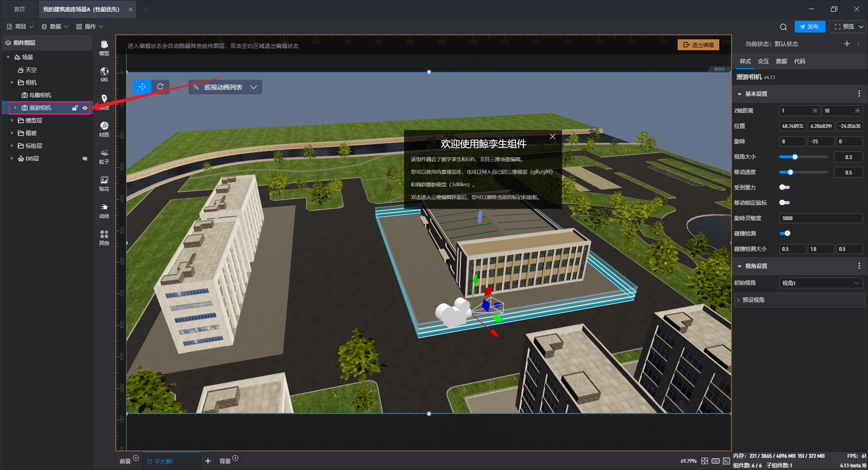Open keyboard shortcuts icon in status bar
The width and height of the screenshot is (868, 470).
pyautogui.click(x=715, y=461)
